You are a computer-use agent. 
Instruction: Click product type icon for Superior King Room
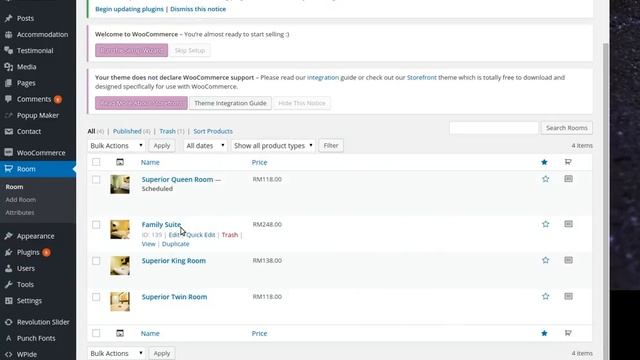(568, 260)
